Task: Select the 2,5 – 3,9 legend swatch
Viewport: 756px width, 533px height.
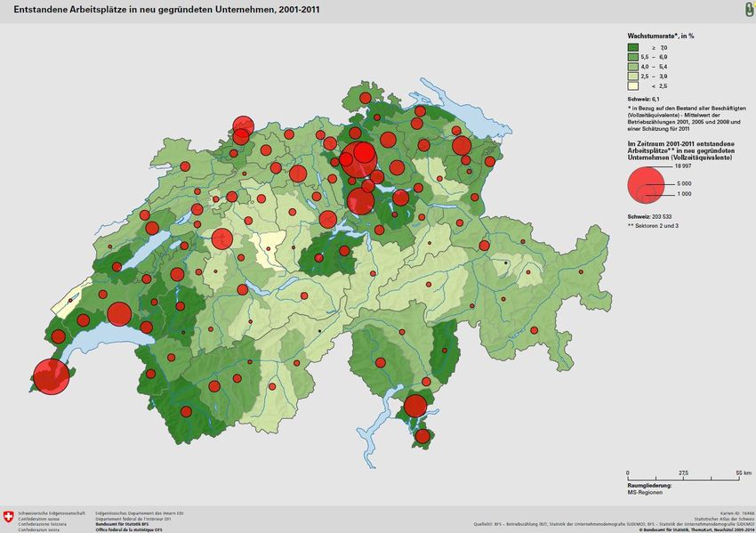Action: click(x=633, y=77)
